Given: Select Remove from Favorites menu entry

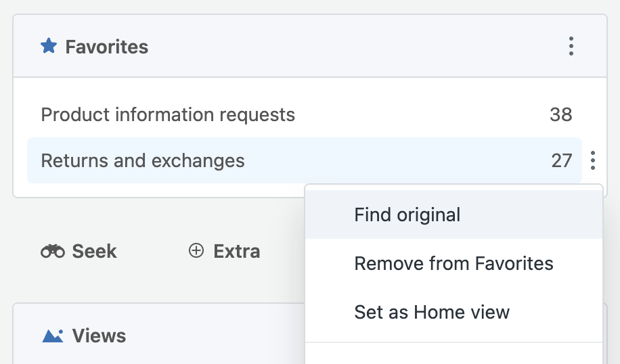Looking at the screenshot, I should pos(453,263).
